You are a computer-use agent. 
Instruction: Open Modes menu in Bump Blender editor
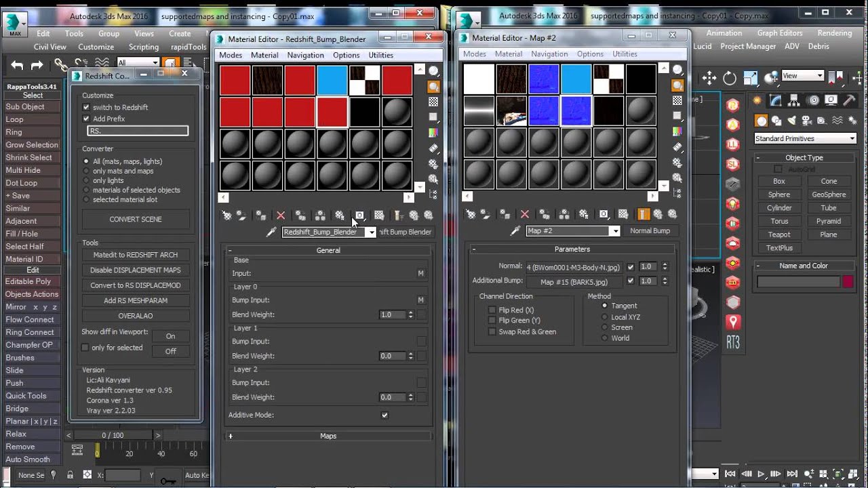tap(231, 55)
